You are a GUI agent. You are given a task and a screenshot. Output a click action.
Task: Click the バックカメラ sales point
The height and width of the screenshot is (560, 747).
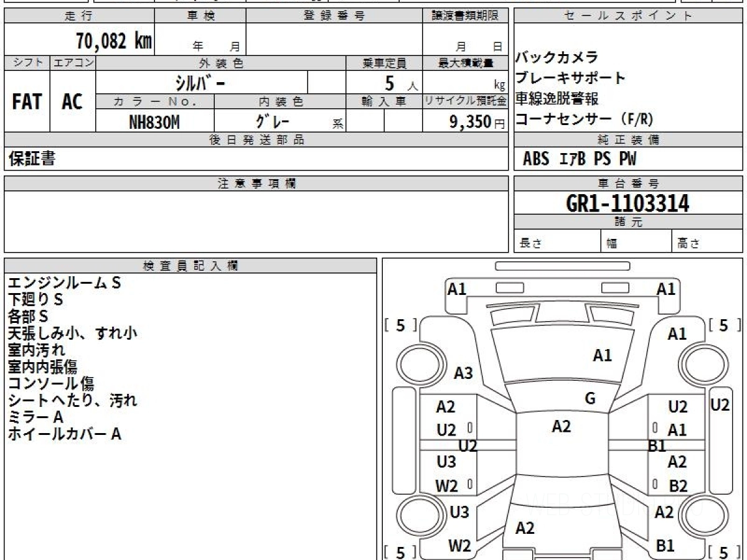(557, 58)
